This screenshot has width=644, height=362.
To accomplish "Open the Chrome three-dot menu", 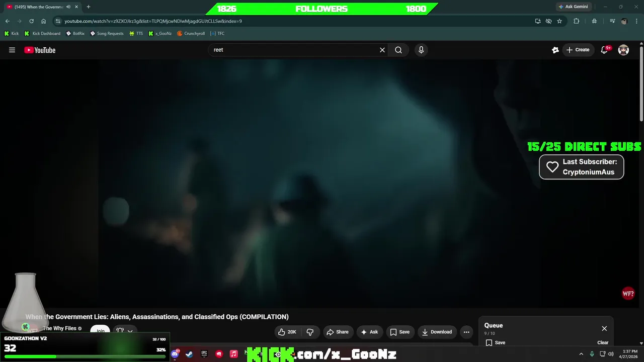I will point(636,21).
